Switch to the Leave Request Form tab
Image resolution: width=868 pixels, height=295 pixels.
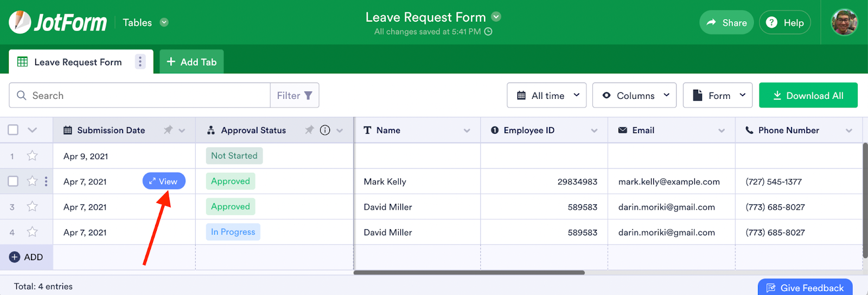(x=78, y=62)
